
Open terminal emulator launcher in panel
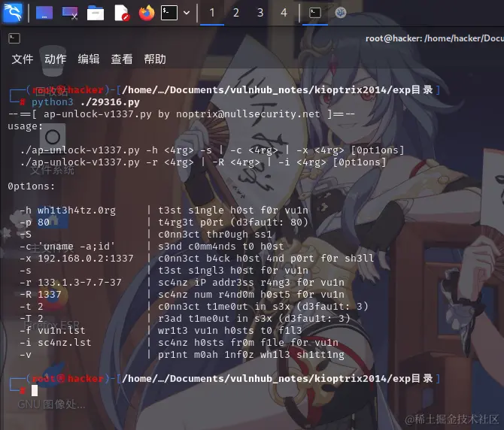tap(169, 13)
